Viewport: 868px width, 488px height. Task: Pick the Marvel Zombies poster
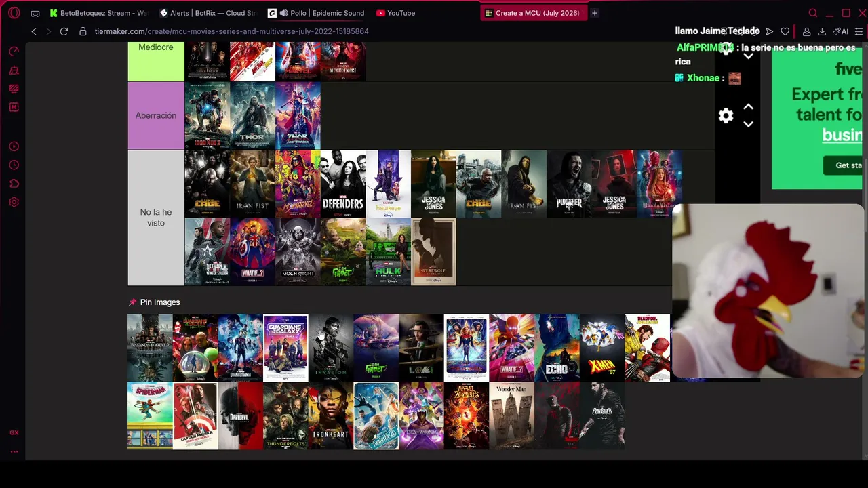pyautogui.click(x=467, y=415)
